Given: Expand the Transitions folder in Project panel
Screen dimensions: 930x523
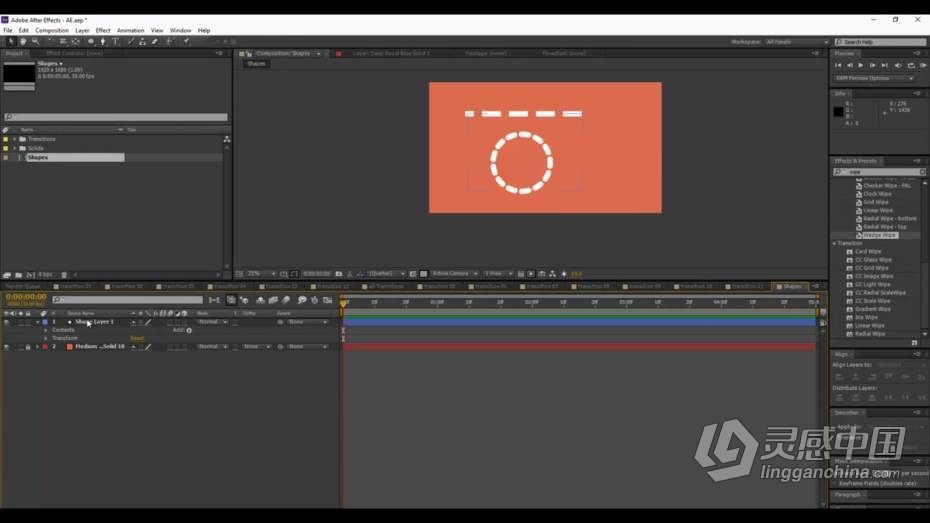Looking at the screenshot, I should pos(15,139).
